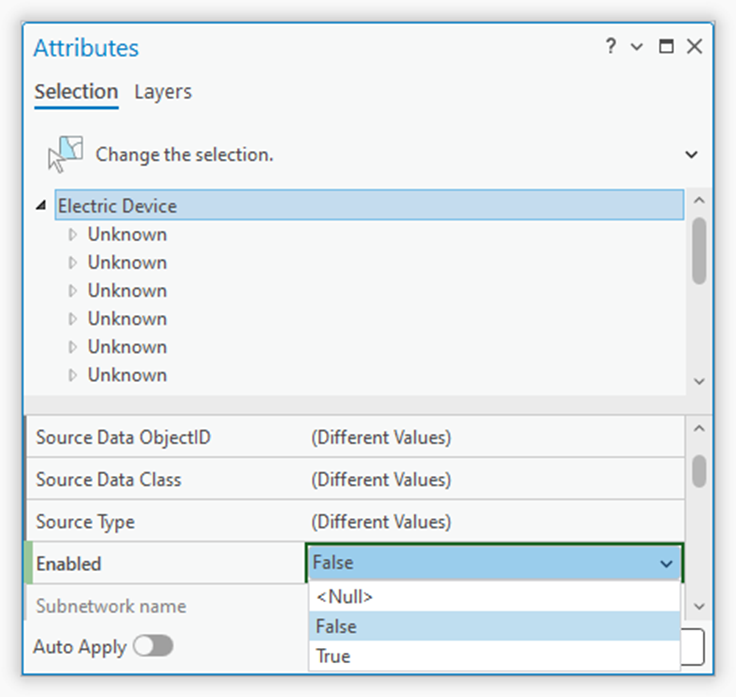Switch to the Selection tab
736x697 pixels.
coord(76,92)
